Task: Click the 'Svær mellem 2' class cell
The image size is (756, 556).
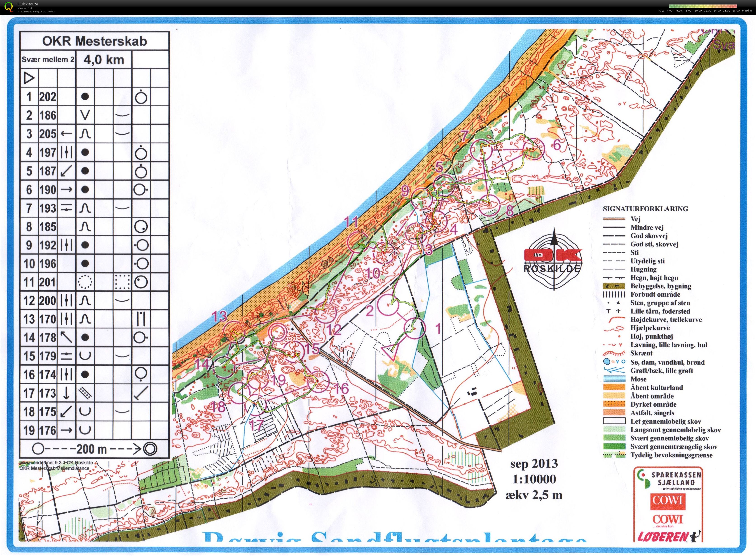Action: click(48, 60)
